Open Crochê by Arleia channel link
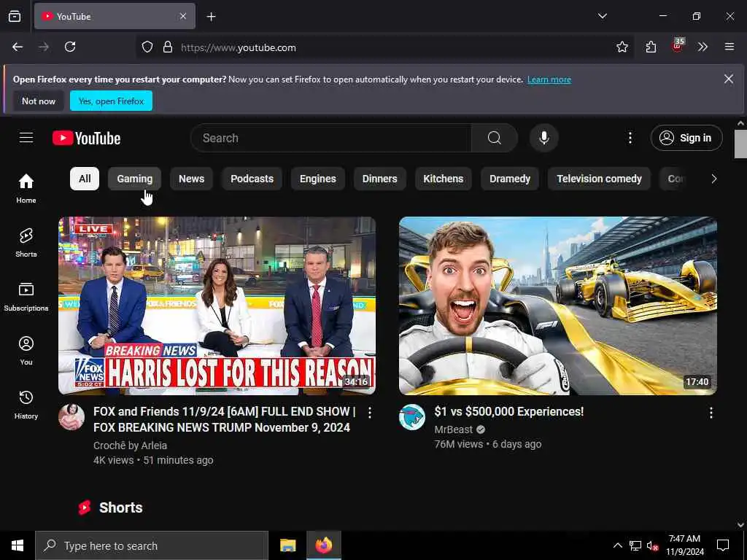Screen dimensions: 747x560 tap(130, 446)
